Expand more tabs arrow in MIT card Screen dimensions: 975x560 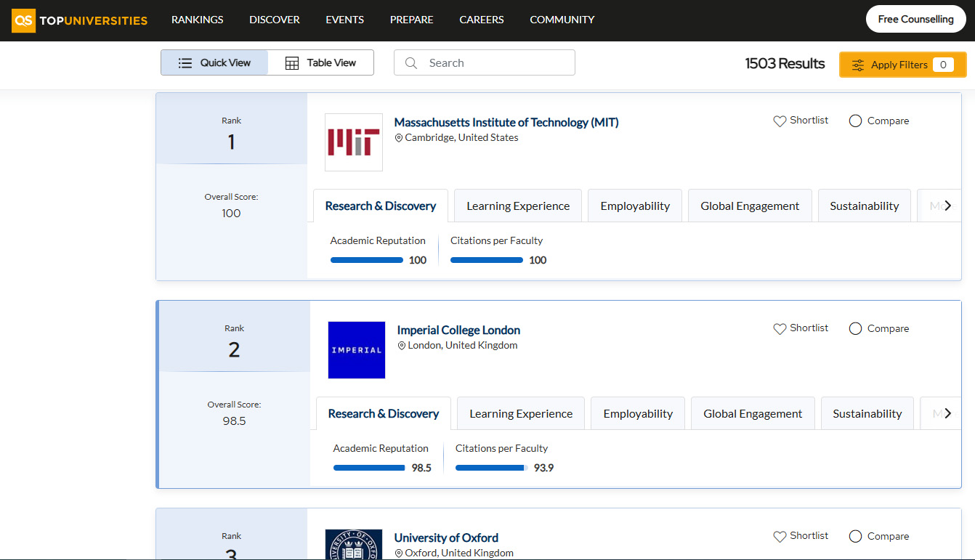[947, 206]
